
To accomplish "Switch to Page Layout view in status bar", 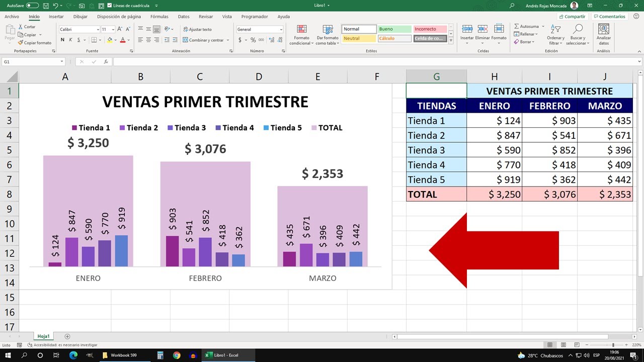I will pos(563,345).
